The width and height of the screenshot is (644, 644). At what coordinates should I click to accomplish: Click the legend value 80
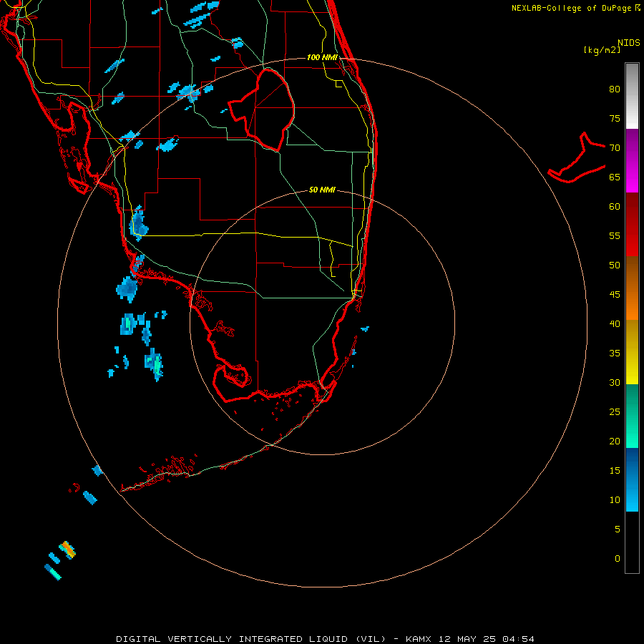coord(615,89)
